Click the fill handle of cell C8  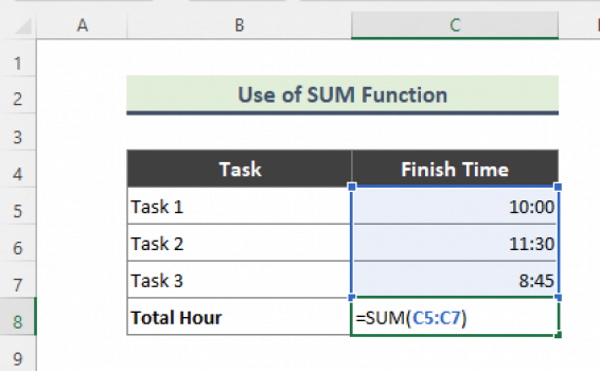(x=558, y=335)
